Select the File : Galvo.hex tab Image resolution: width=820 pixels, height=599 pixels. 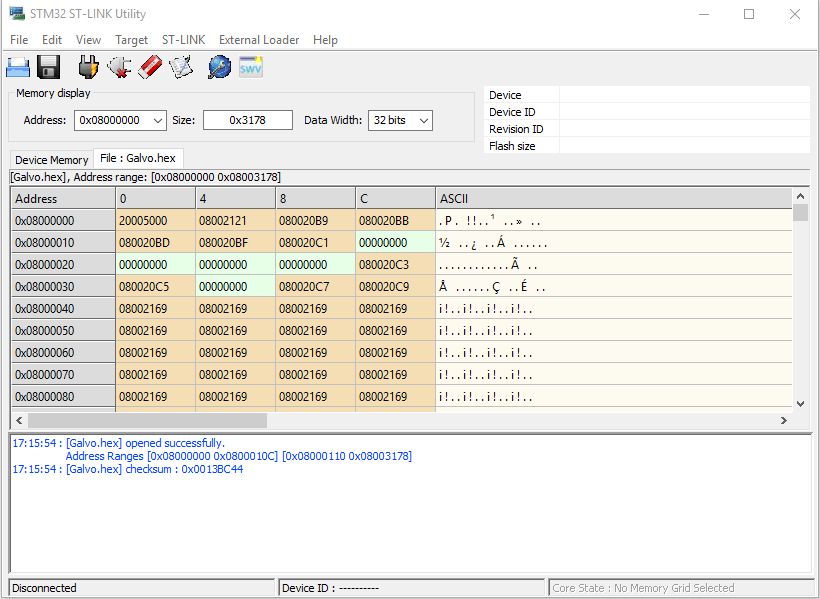click(x=139, y=159)
